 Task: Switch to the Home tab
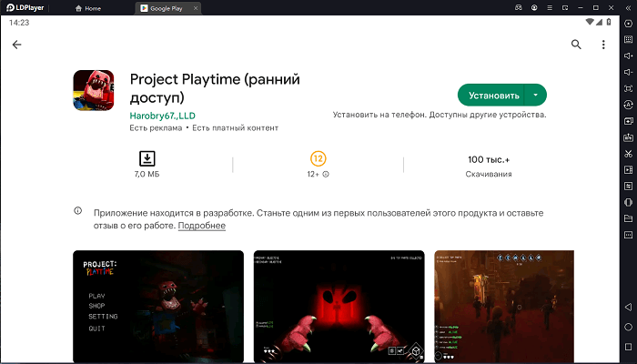click(x=88, y=8)
